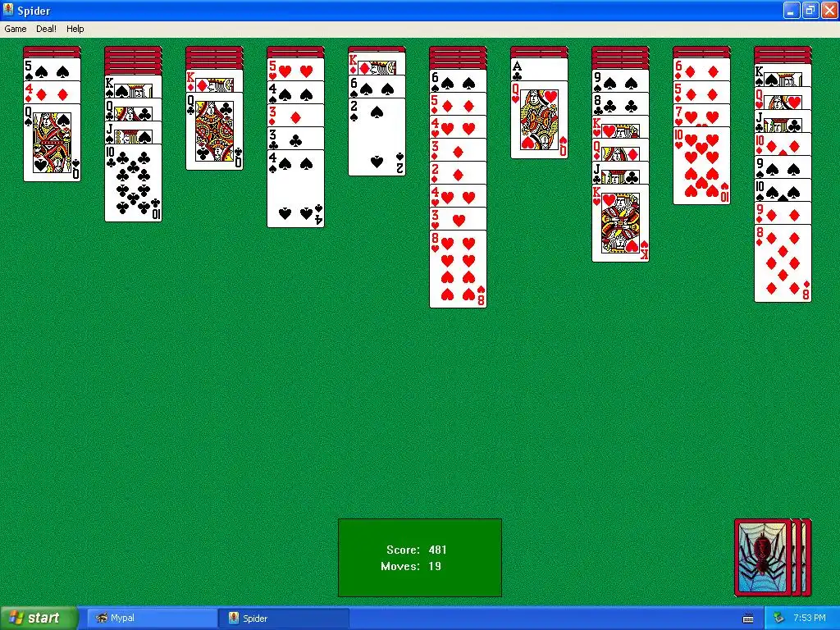Image resolution: width=840 pixels, height=630 pixels.
Task: Click the Spider title bar application icon
Action: click(x=8, y=10)
